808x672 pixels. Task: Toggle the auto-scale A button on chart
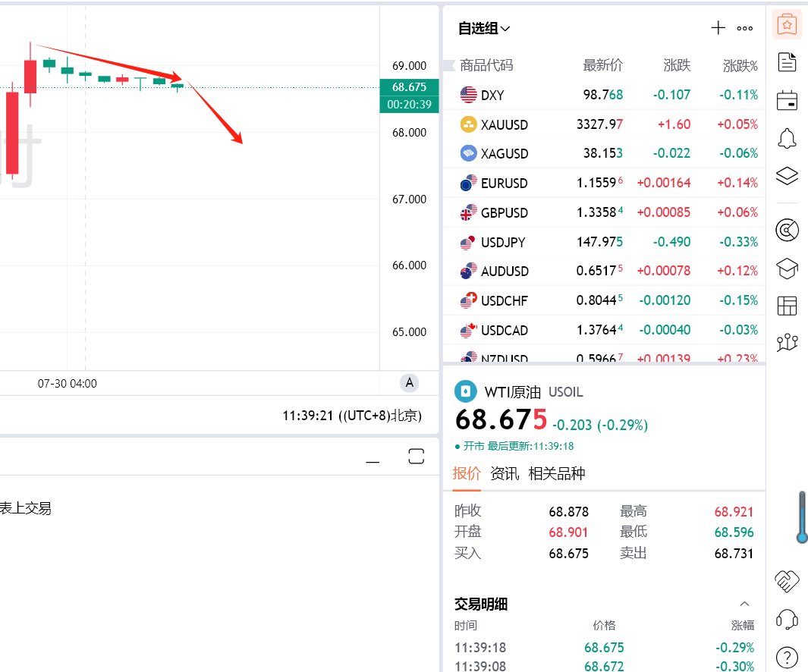point(409,383)
